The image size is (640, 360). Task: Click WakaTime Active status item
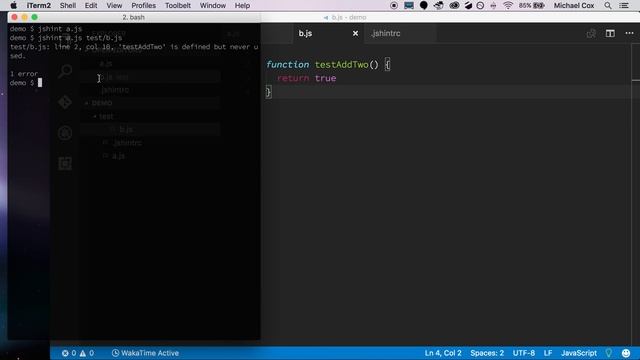(145, 353)
